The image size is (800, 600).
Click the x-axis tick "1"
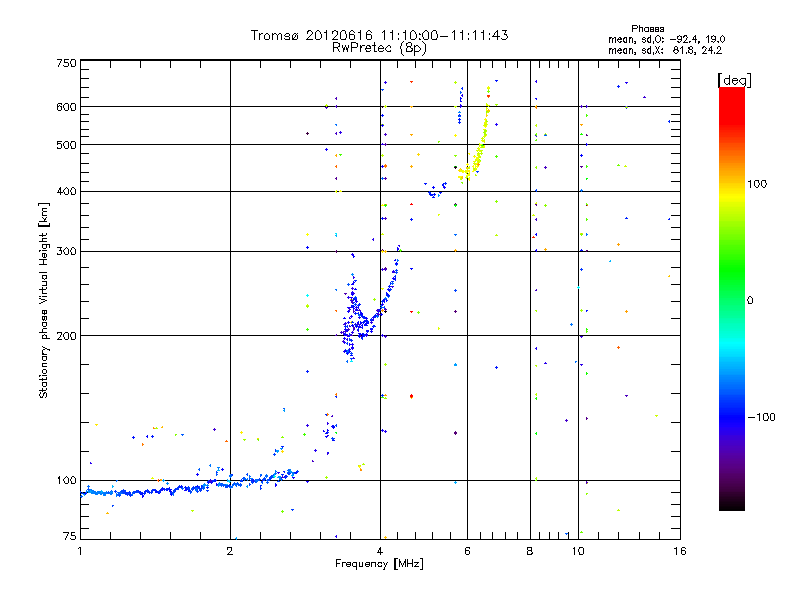(x=80, y=551)
